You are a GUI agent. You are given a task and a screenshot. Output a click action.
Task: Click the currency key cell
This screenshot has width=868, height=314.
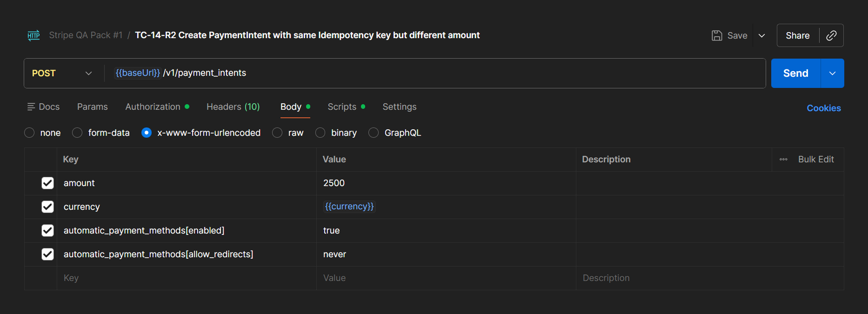tap(187, 207)
